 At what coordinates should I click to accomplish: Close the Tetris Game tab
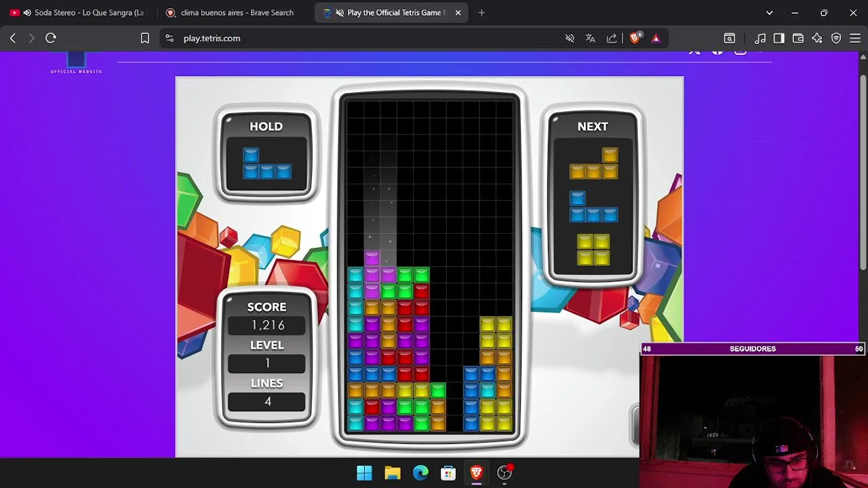pyautogui.click(x=458, y=13)
